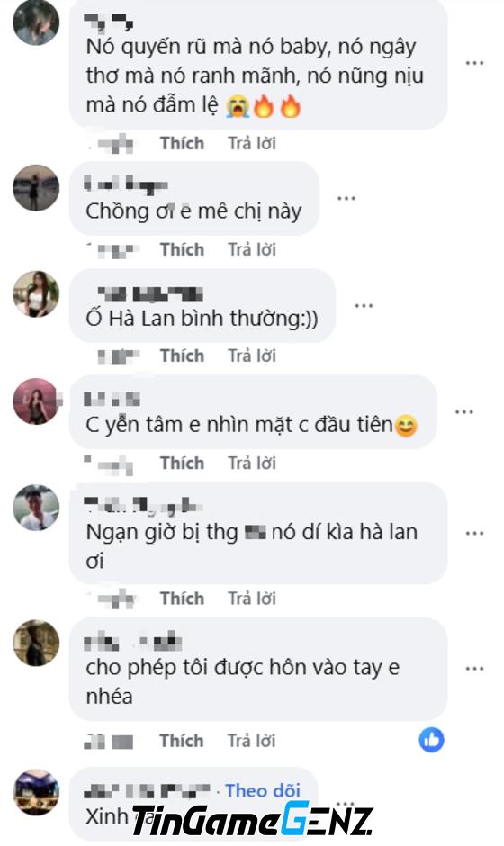The image size is (504, 846).
Task: Open three-dot menu for 'C yến tâm' comment
Action: [464, 411]
